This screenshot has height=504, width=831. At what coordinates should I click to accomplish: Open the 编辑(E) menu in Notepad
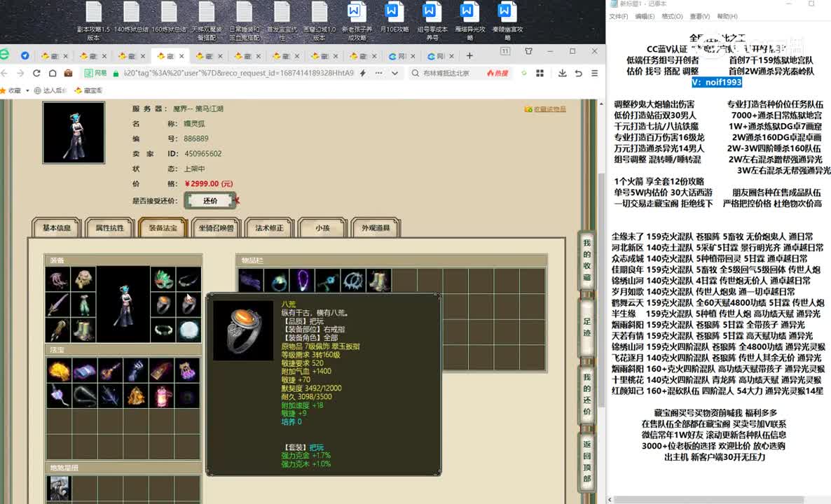pos(645,16)
